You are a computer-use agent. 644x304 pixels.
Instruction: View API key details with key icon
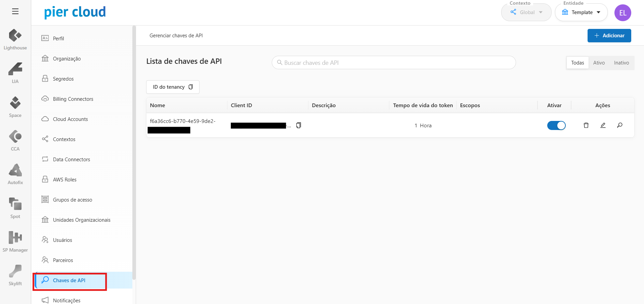(x=619, y=125)
